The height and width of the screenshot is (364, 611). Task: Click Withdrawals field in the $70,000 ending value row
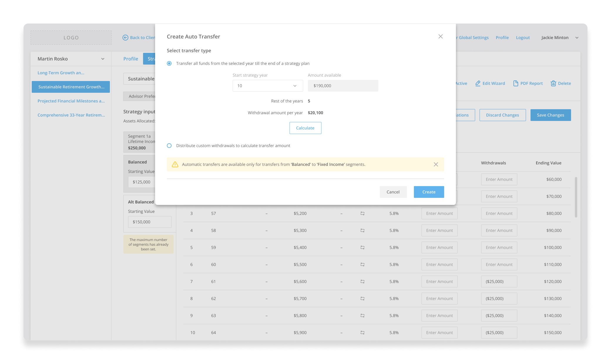(499, 196)
